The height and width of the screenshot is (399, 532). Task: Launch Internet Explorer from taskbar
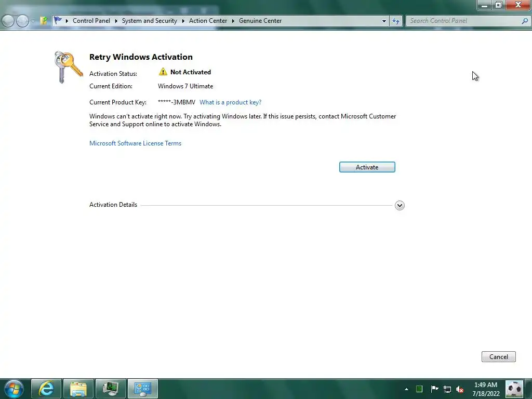pos(46,389)
